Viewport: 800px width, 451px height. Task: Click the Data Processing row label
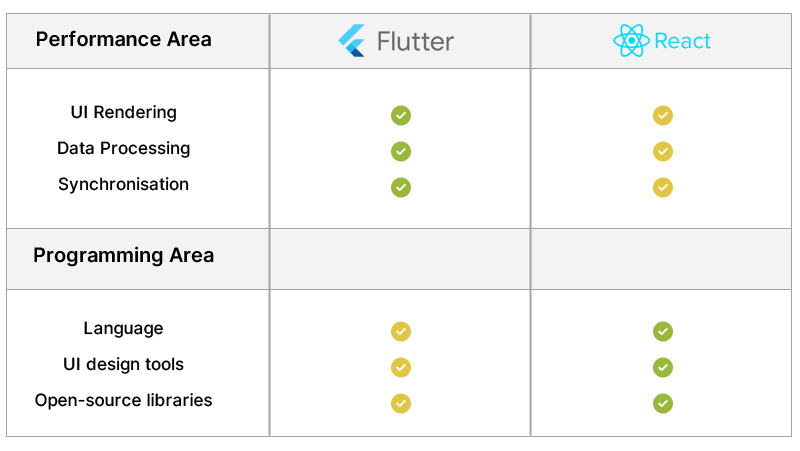click(123, 148)
